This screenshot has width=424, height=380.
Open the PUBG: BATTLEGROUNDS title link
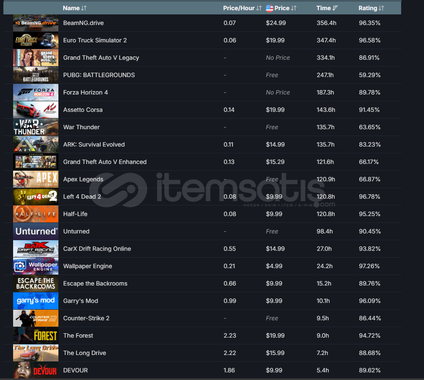(x=99, y=75)
